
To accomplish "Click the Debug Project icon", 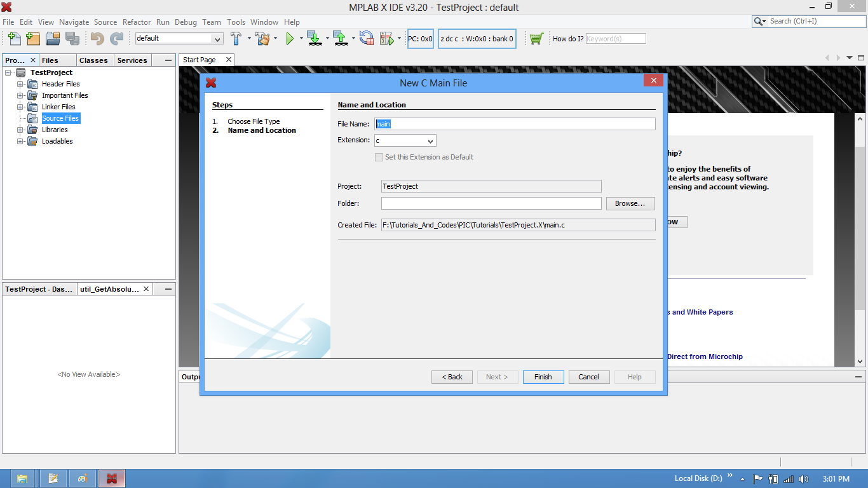I will tap(387, 39).
